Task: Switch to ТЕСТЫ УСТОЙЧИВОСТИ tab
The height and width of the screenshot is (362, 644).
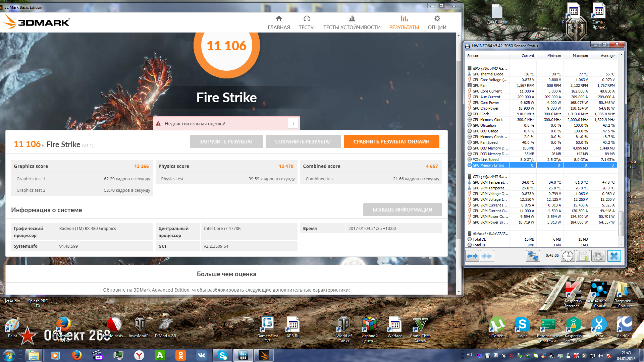Action: 352,23
